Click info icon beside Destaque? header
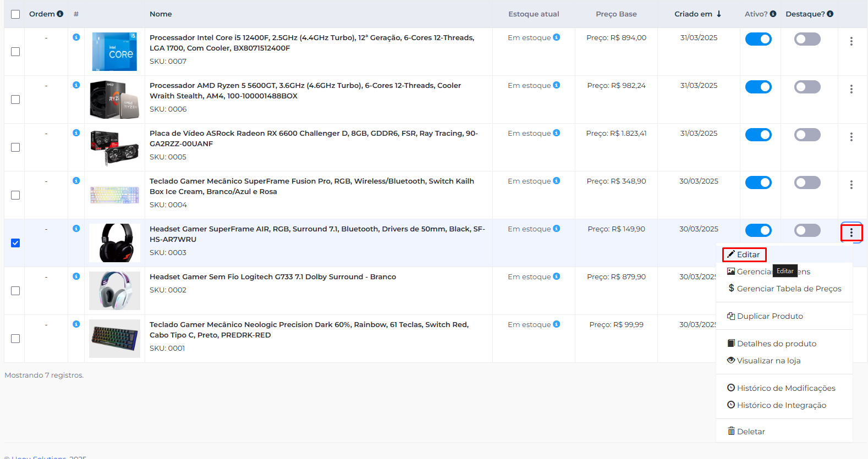 tap(830, 14)
